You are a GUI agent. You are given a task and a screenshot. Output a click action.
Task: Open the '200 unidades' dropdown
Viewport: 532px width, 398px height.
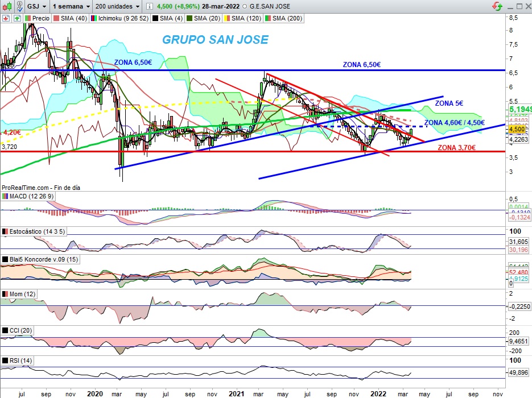click(117, 6)
